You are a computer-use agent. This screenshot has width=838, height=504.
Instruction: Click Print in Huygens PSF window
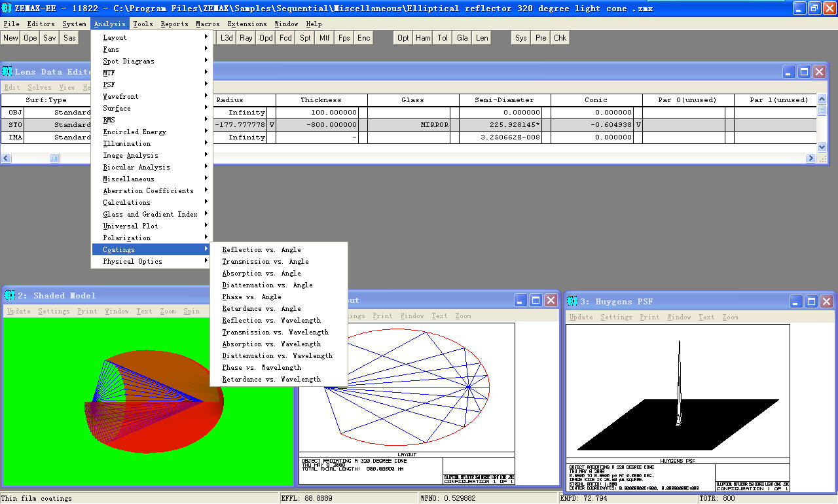pos(650,317)
